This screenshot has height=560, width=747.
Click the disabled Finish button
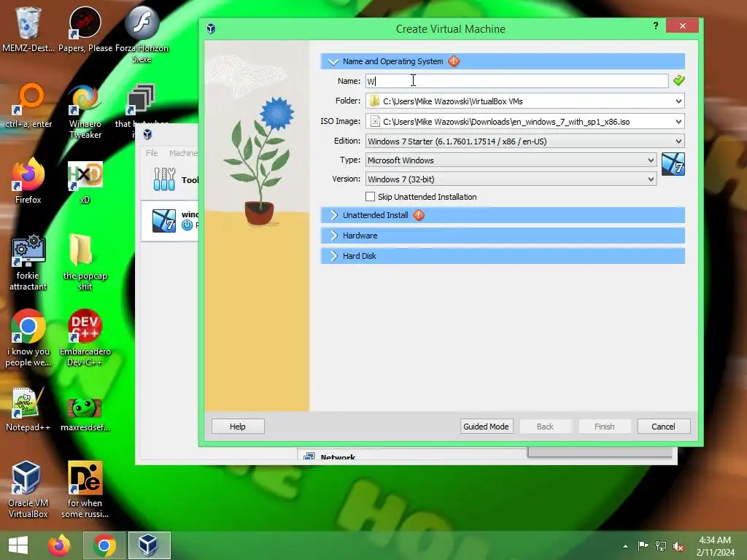(605, 426)
